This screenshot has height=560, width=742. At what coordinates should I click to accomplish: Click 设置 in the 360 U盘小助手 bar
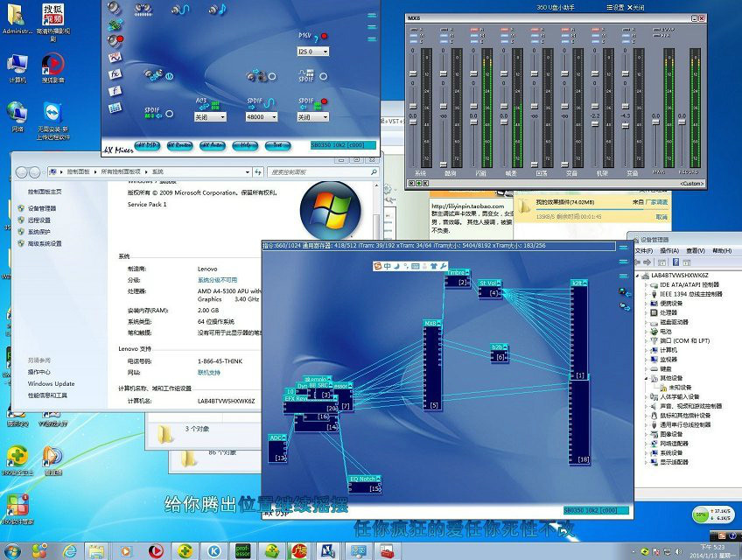[x=615, y=7]
